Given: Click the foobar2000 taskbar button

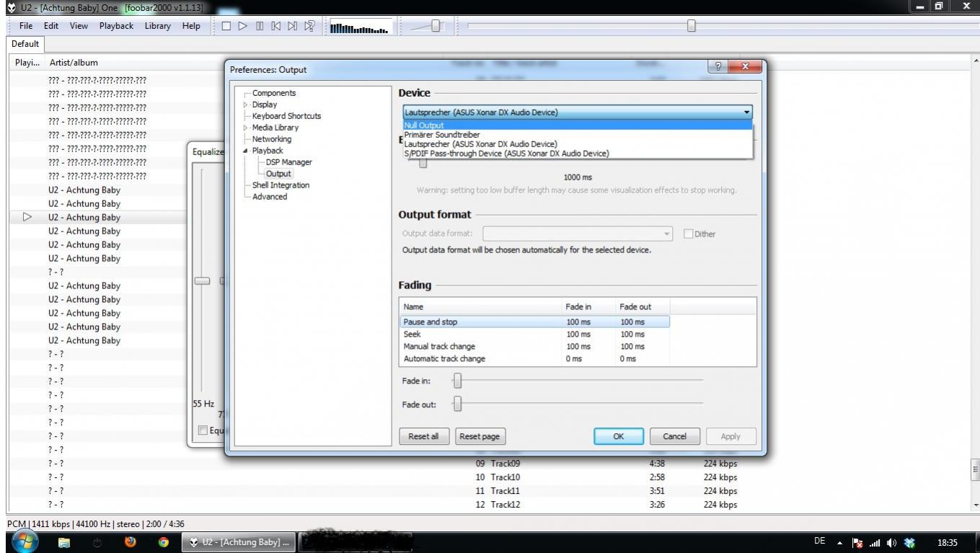Looking at the screenshot, I should click(237, 542).
